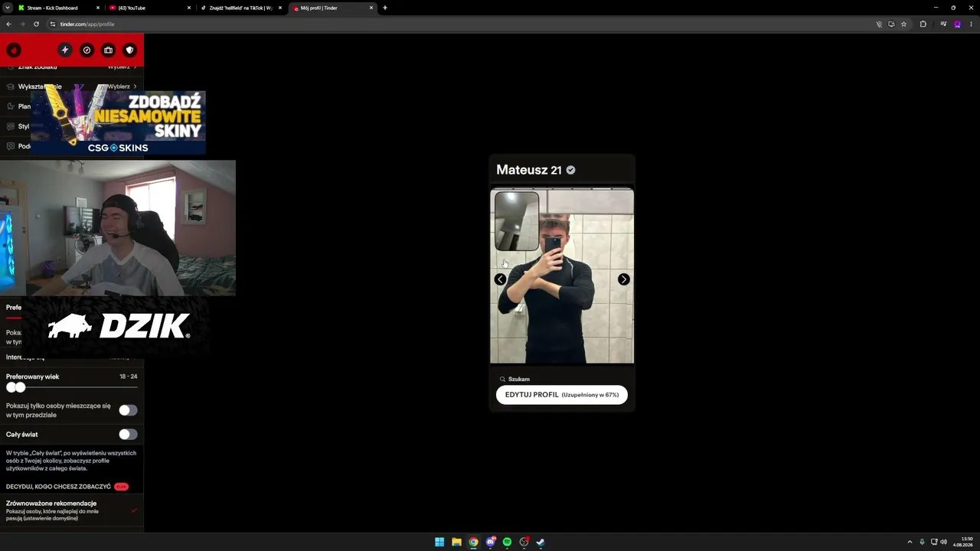Open the tab search dropdown arrow
980x551 pixels.
click(x=7, y=8)
